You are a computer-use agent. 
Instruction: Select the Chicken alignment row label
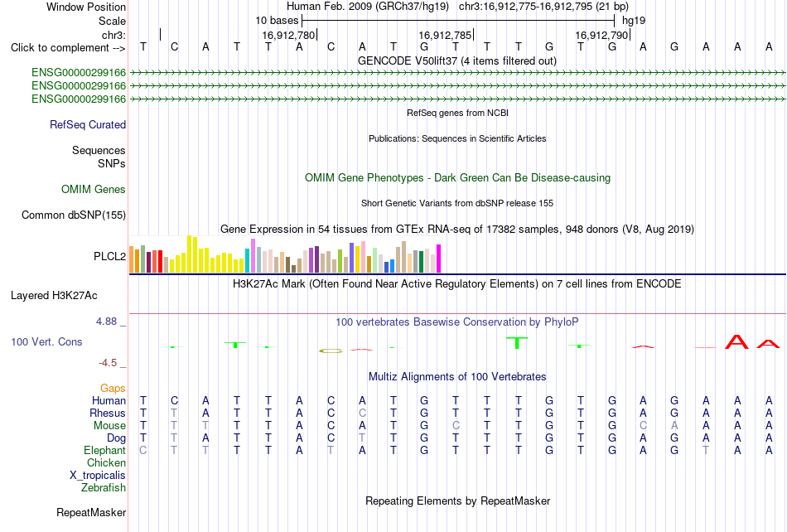tap(106, 462)
